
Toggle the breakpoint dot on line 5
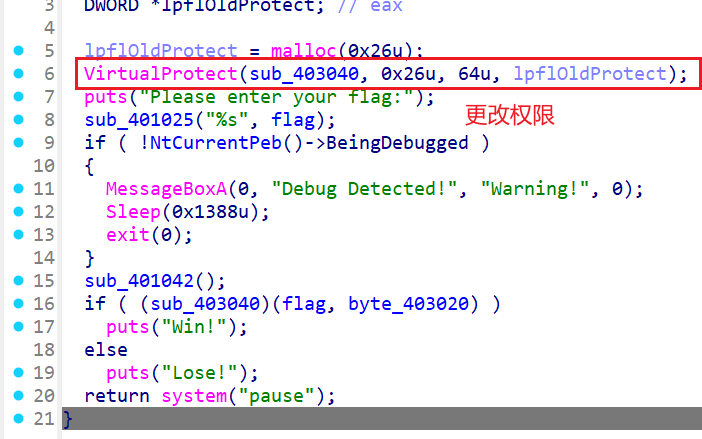coord(18,51)
